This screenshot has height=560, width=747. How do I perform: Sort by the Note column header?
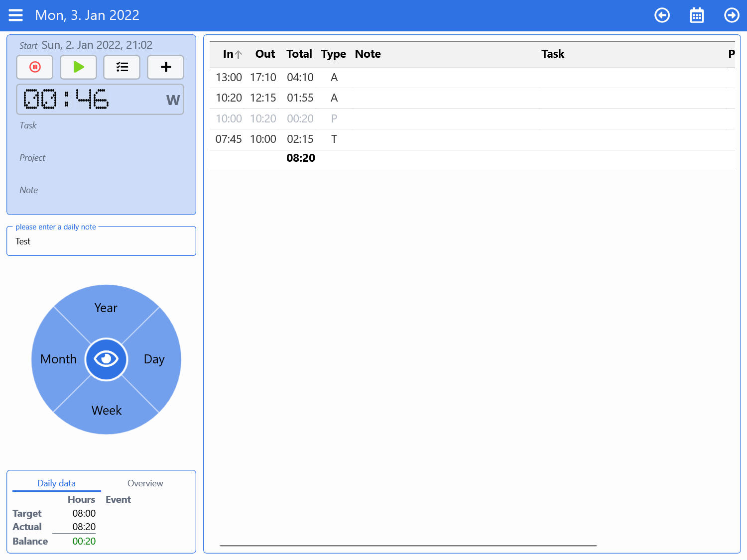(368, 54)
